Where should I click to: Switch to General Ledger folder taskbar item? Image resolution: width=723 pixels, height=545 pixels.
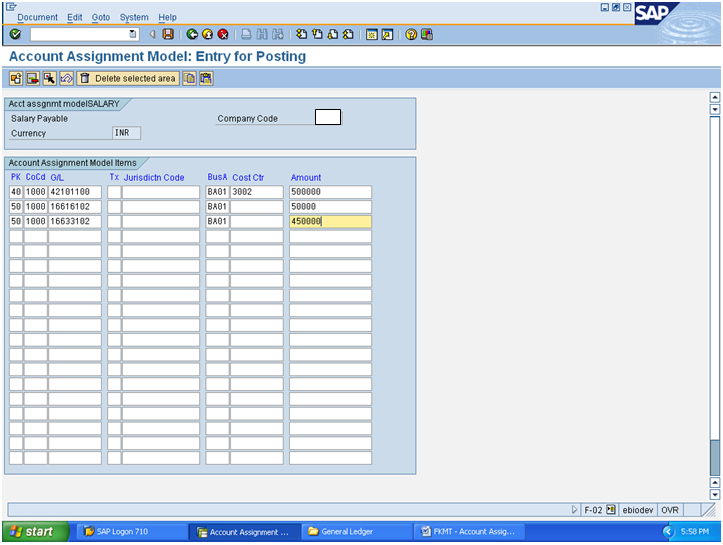point(357,532)
